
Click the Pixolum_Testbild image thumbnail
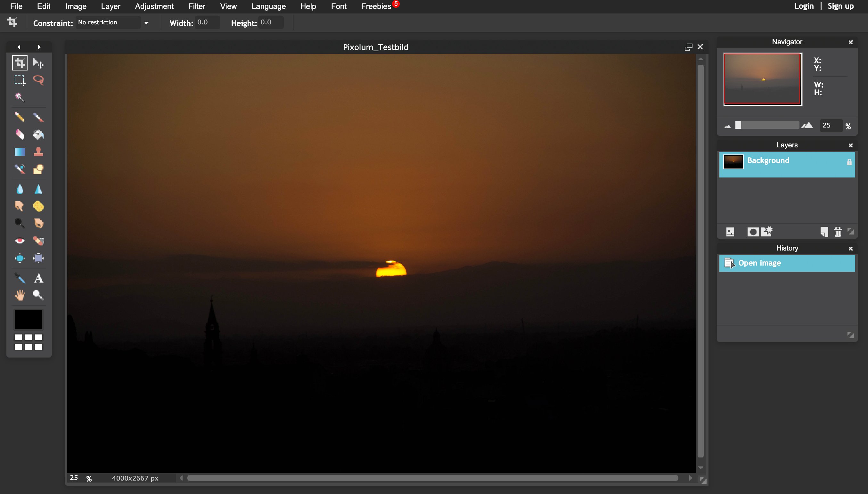[763, 79]
